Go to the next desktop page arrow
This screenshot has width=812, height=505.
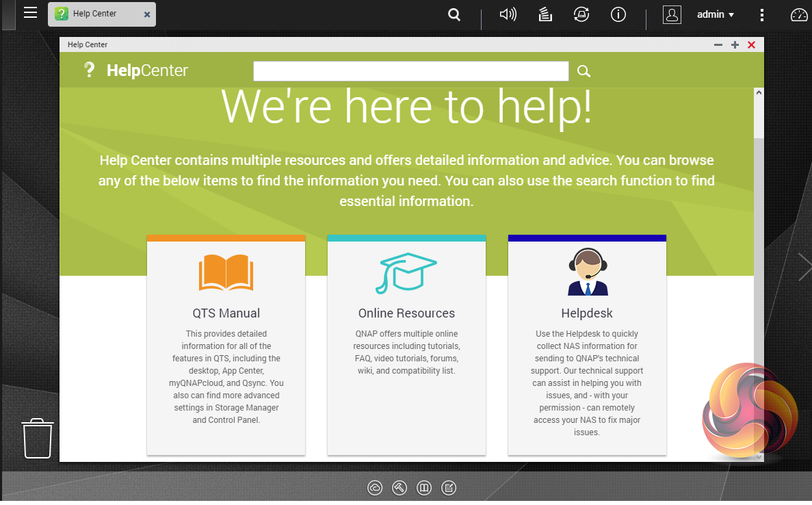point(804,267)
